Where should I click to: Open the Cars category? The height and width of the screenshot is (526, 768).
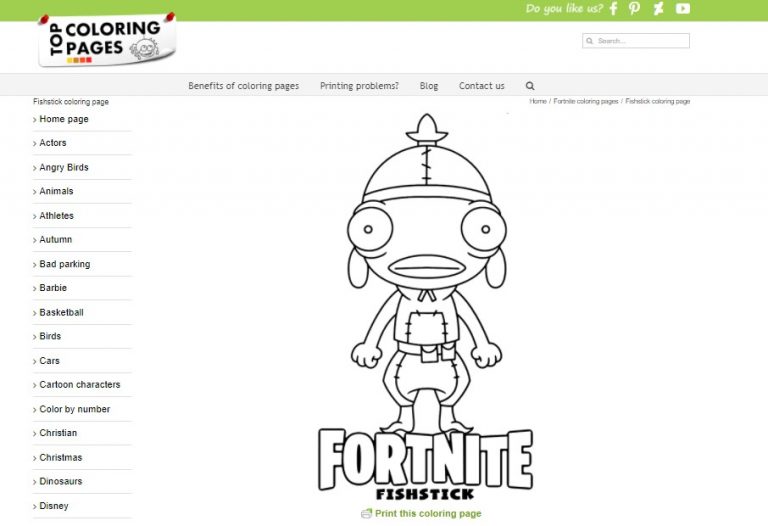click(49, 361)
